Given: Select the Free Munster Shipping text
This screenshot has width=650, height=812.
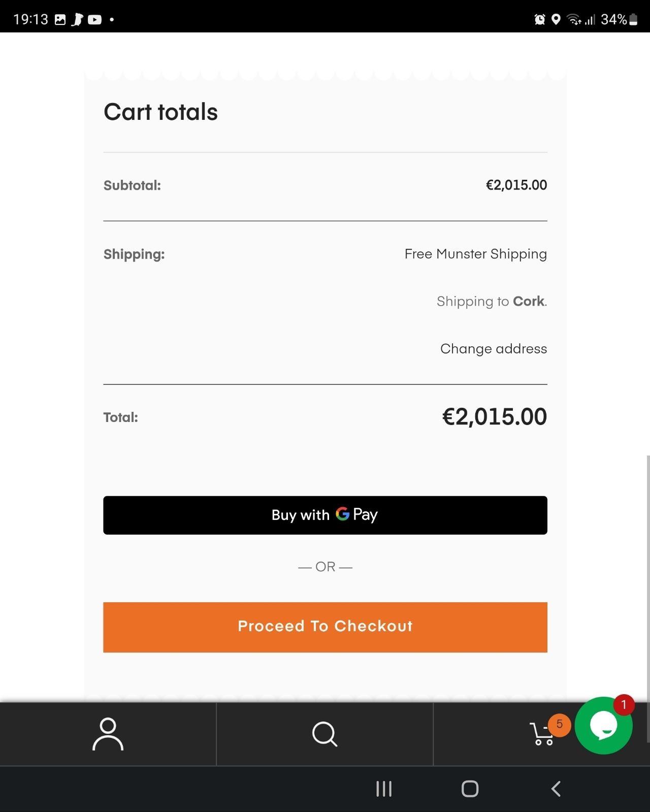Looking at the screenshot, I should [475, 254].
